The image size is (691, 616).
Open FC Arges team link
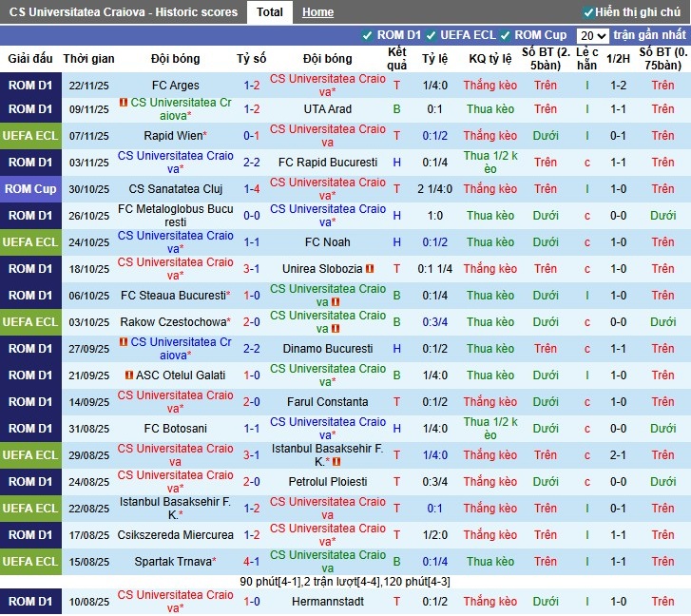pos(176,86)
